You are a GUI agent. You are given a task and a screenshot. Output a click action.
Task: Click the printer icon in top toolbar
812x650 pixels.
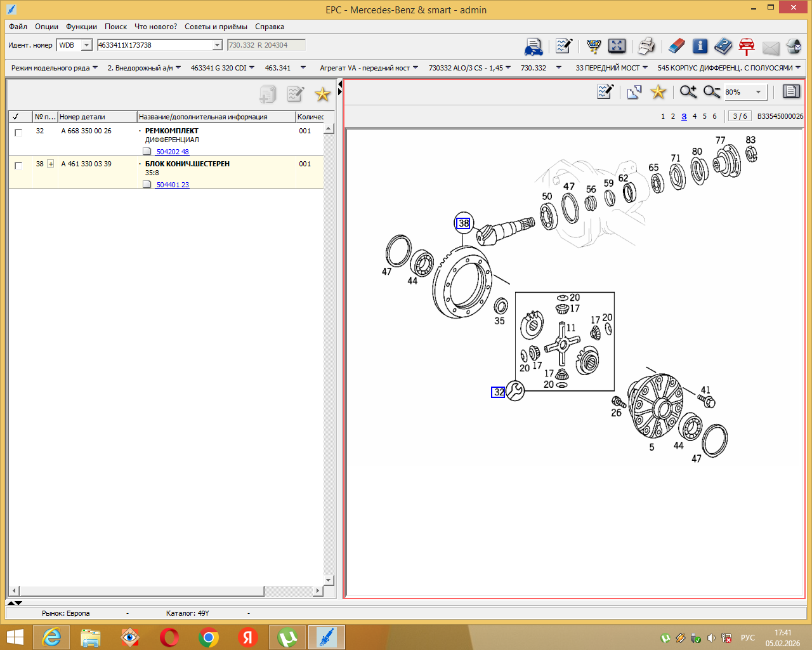click(x=646, y=46)
